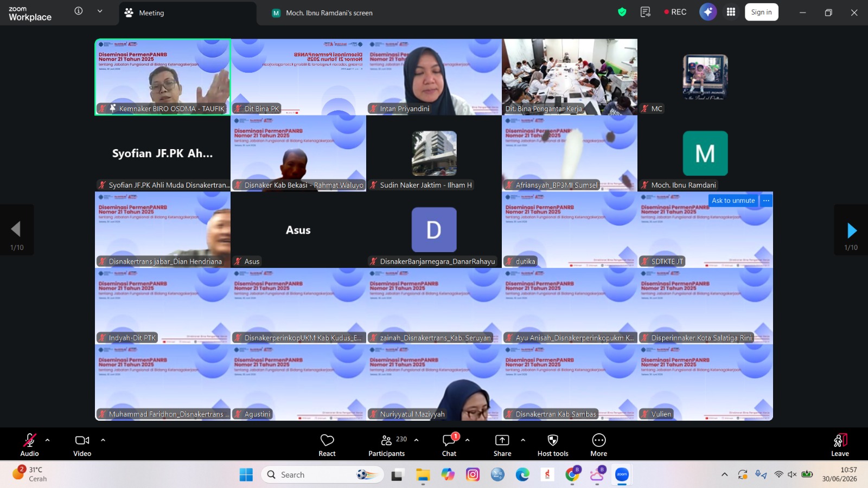Open the meeting notes icon beside REC
This screenshot has width=868, height=488.
(x=646, y=12)
